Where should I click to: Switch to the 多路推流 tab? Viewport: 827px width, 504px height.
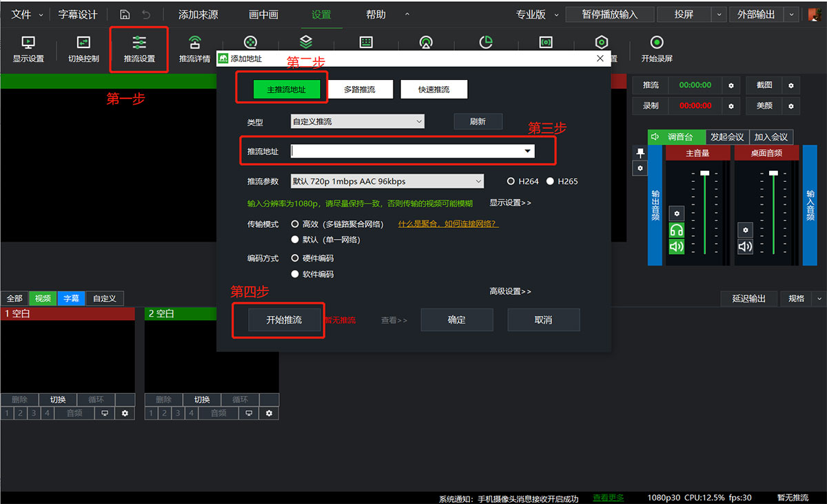click(360, 90)
